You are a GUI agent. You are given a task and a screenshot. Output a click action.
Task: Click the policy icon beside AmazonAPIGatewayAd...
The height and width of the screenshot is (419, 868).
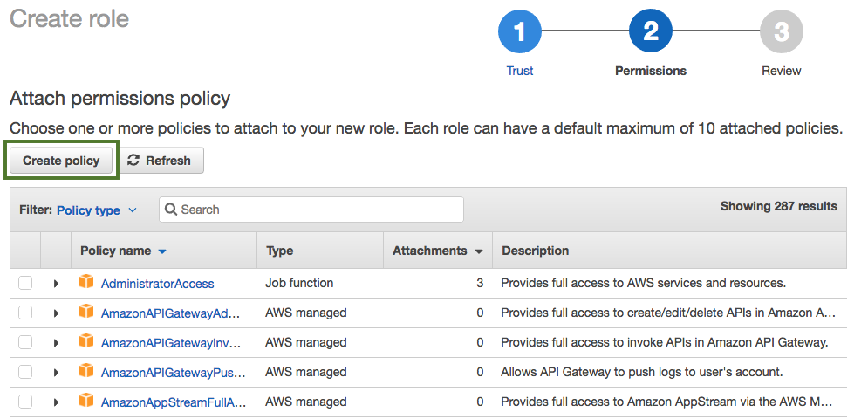tap(85, 312)
